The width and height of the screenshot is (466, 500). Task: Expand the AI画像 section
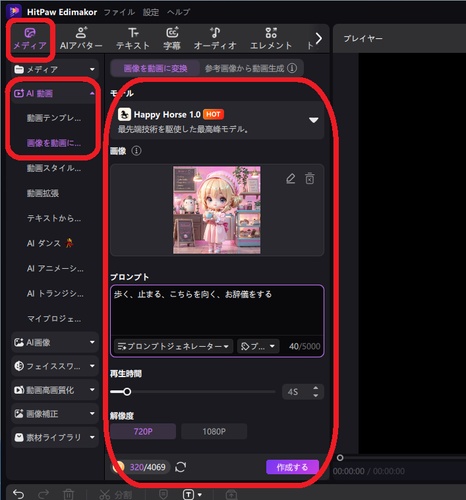[55, 342]
